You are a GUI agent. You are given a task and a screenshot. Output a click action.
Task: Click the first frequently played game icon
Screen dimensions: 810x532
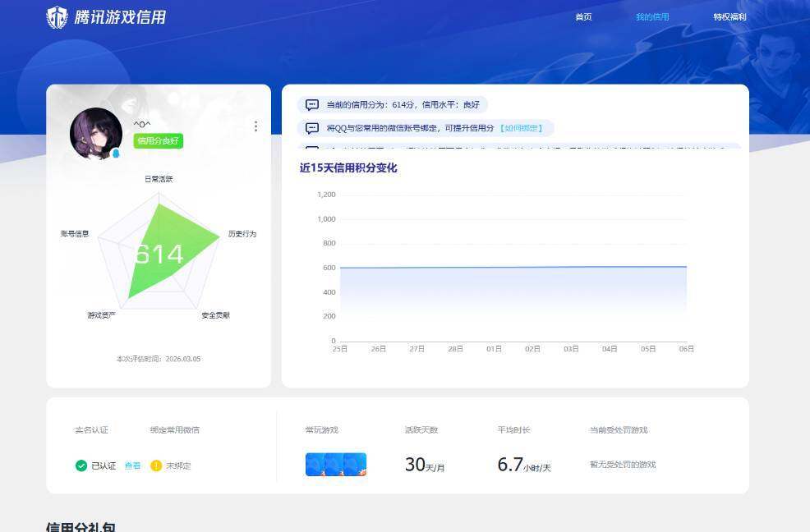pos(315,465)
